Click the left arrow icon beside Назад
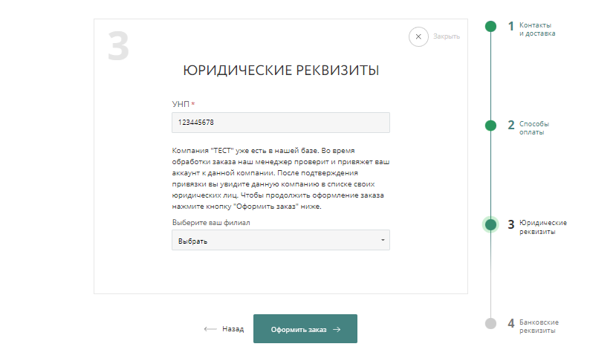The image size is (590, 364). 210,329
